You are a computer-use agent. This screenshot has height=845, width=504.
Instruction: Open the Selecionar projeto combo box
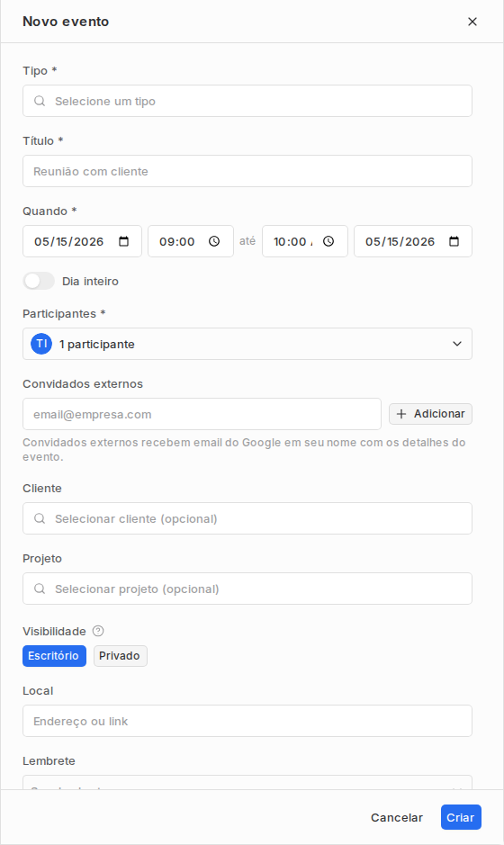coord(247,589)
